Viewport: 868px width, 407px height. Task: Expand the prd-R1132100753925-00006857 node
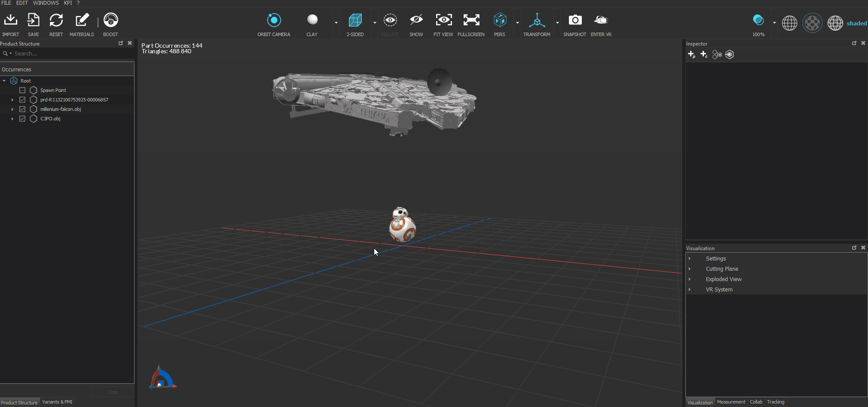click(12, 100)
